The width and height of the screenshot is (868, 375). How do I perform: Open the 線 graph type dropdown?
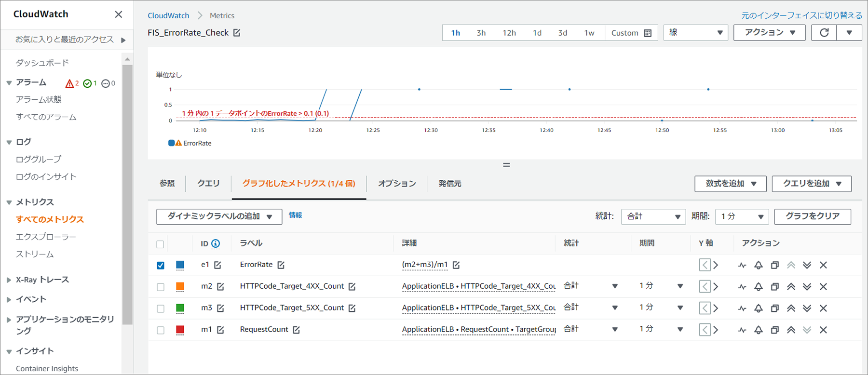(x=695, y=33)
